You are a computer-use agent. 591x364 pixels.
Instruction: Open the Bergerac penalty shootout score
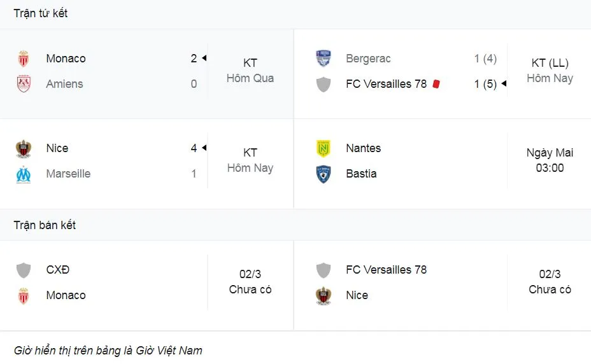(x=485, y=59)
